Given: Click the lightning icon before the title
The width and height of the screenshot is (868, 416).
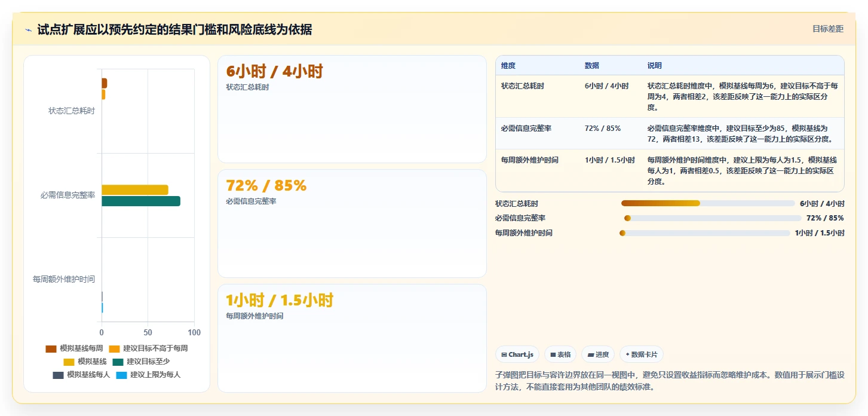Looking at the screenshot, I should pyautogui.click(x=28, y=30).
